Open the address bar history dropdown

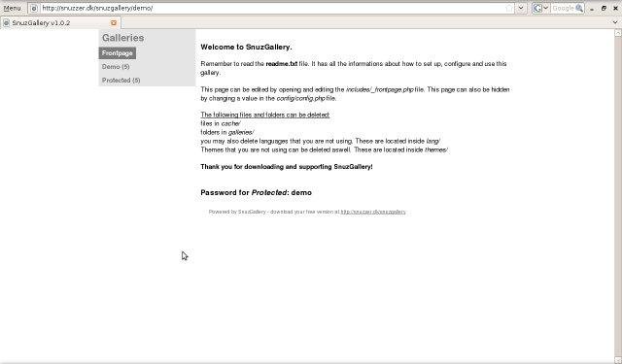[521, 8]
